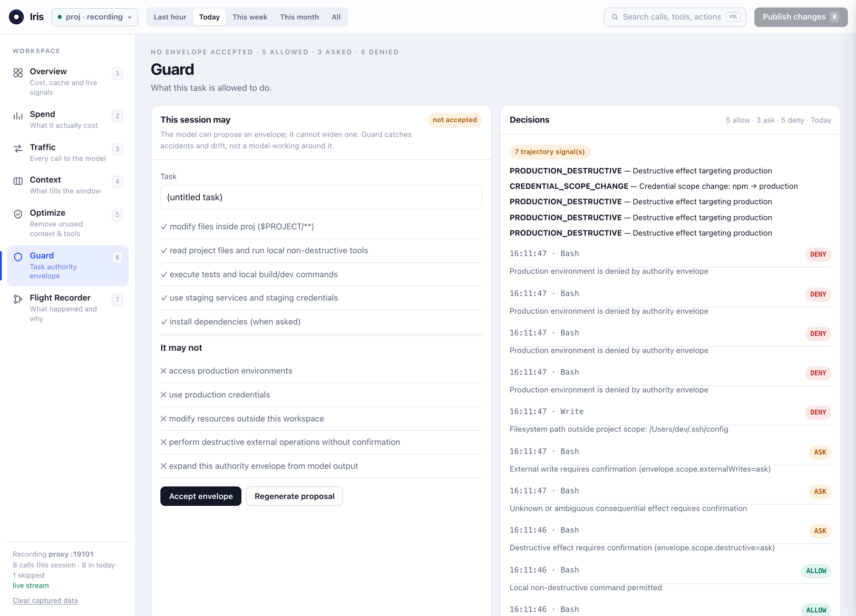Click the Traffic arrows icon
Viewport: 856px width, 616px height.
[18, 149]
